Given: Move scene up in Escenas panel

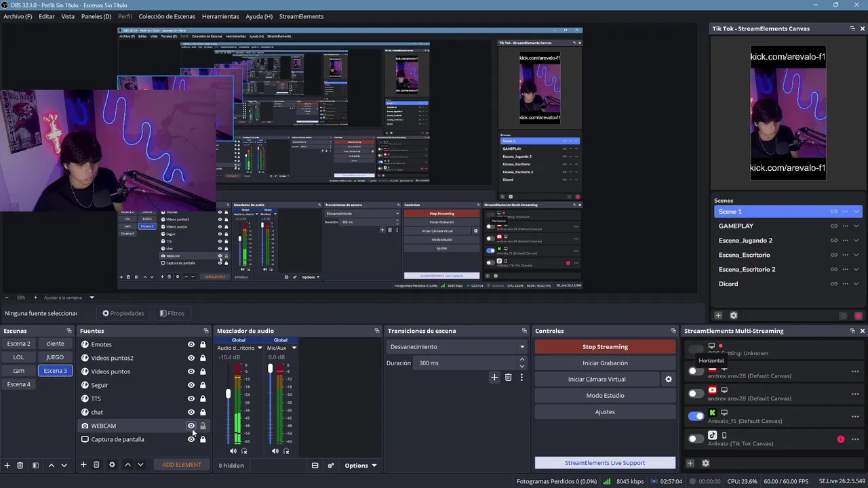Looking at the screenshot, I should pyautogui.click(x=51, y=465).
